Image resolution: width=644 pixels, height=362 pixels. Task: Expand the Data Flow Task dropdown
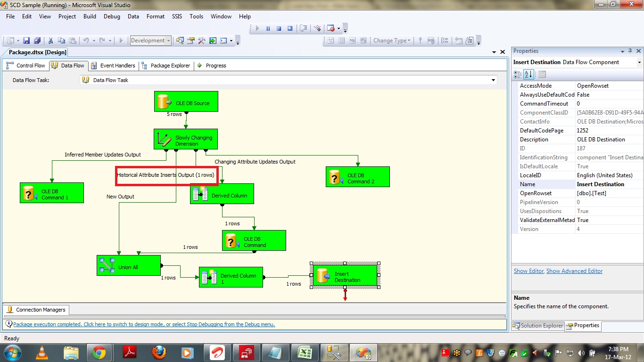[493, 80]
